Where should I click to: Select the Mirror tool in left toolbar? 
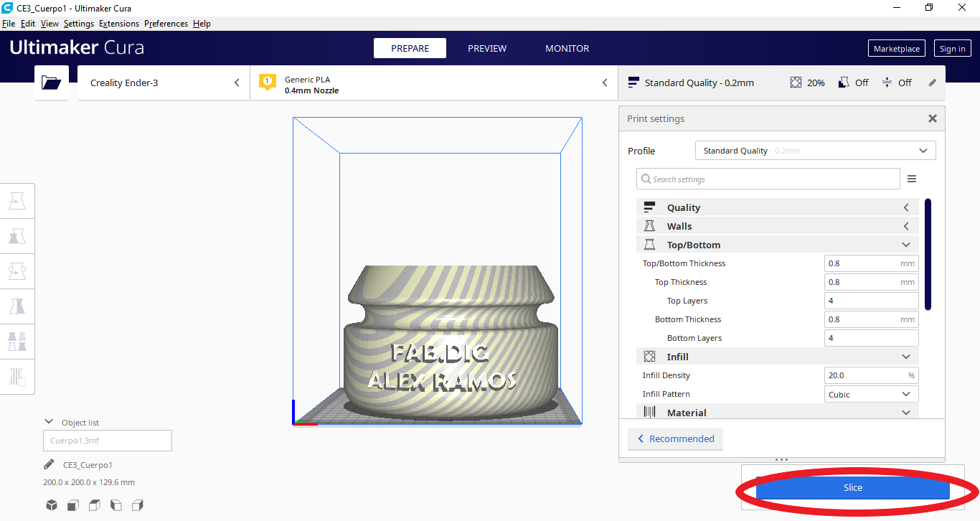point(17,306)
